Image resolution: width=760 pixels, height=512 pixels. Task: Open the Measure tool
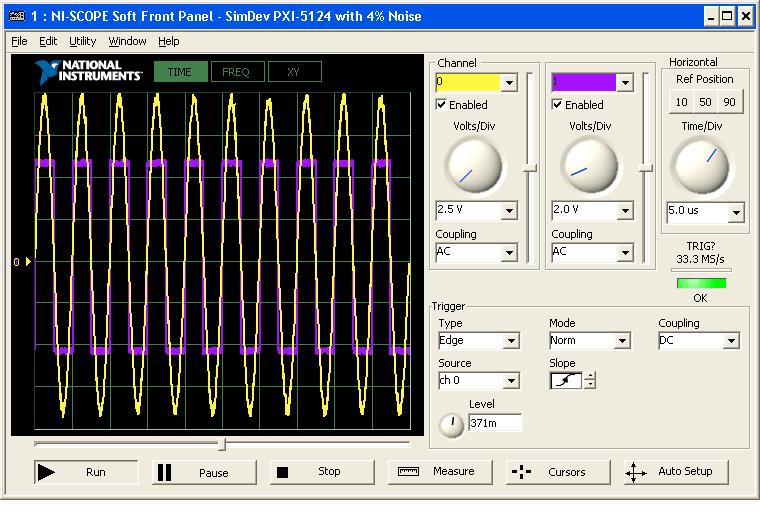[x=437, y=471]
